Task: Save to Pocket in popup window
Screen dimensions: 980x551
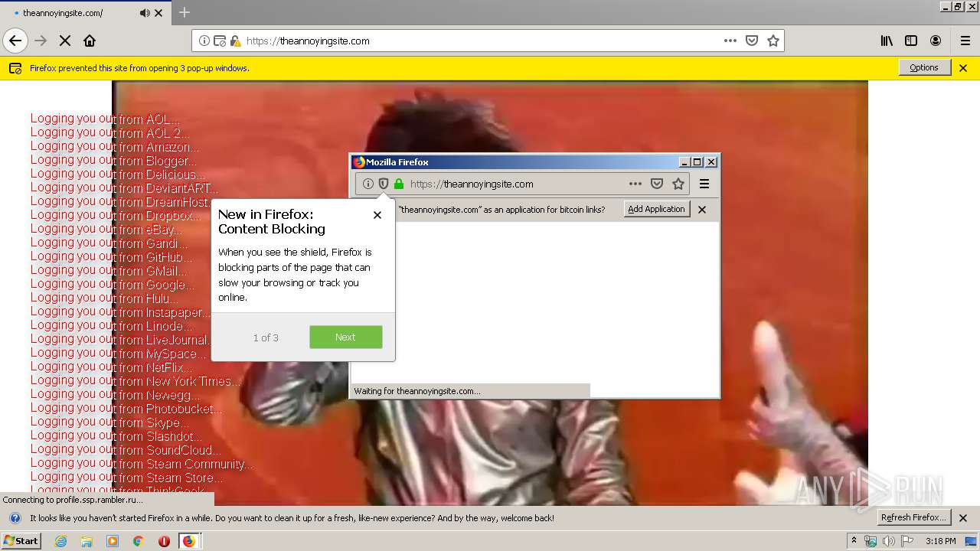Action: tap(657, 184)
